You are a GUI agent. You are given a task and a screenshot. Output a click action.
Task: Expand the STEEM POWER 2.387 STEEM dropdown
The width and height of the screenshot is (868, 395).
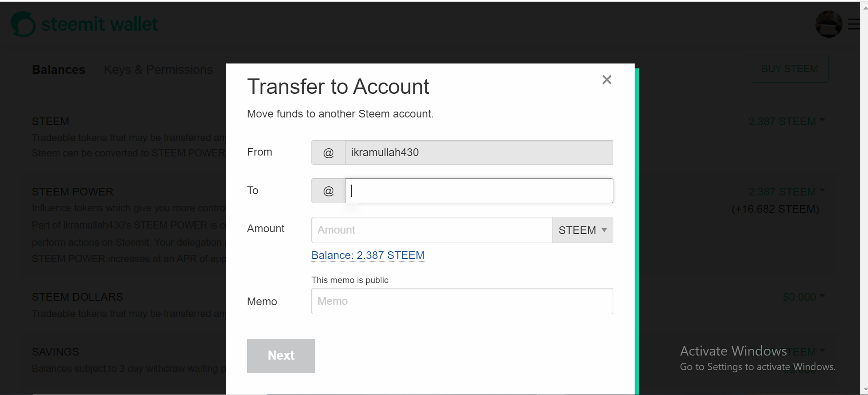[786, 192]
